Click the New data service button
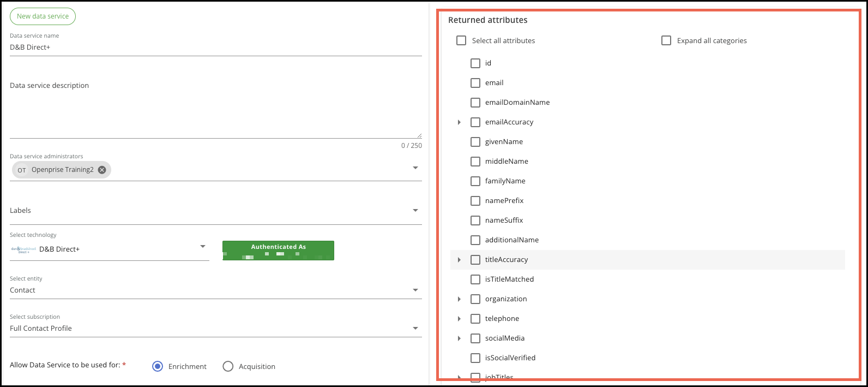The height and width of the screenshot is (387, 868). 43,16
